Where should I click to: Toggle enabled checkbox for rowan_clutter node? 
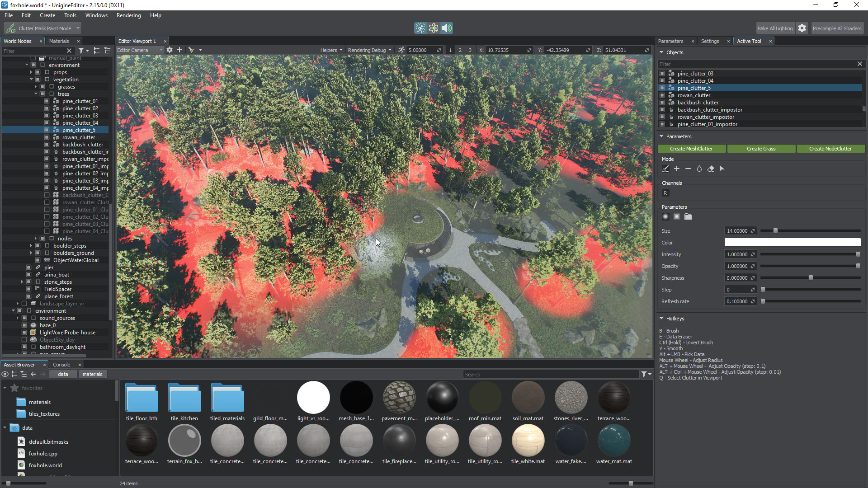coord(47,137)
